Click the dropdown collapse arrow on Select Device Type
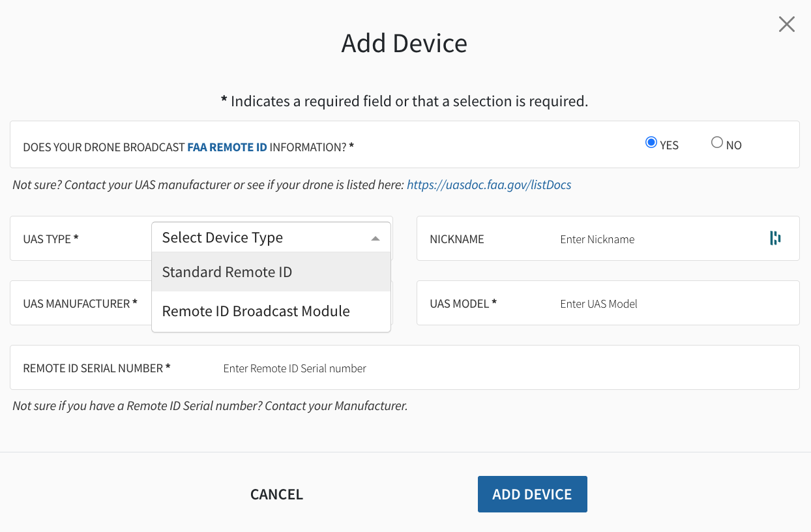 click(376, 238)
